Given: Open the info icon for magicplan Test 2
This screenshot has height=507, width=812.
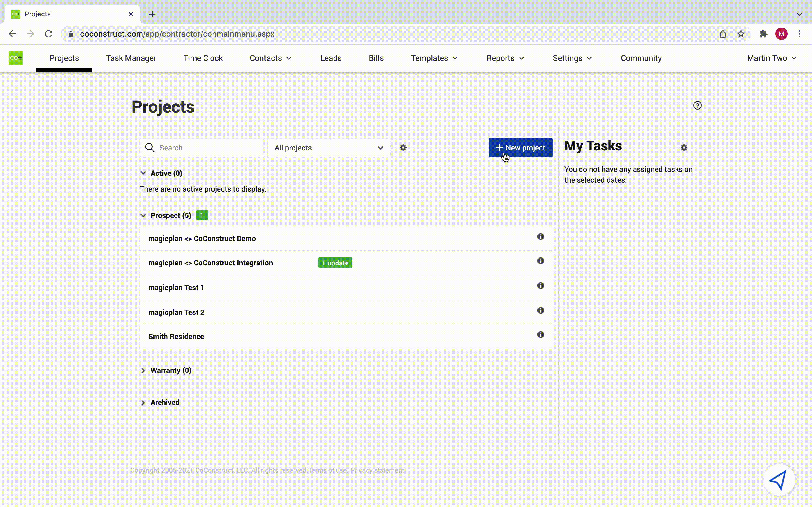Looking at the screenshot, I should point(540,310).
